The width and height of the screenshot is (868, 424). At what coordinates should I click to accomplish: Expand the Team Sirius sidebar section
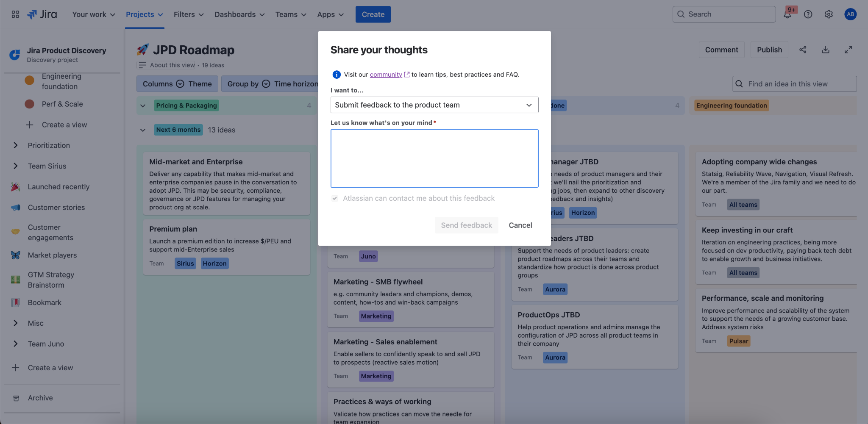[16, 166]
